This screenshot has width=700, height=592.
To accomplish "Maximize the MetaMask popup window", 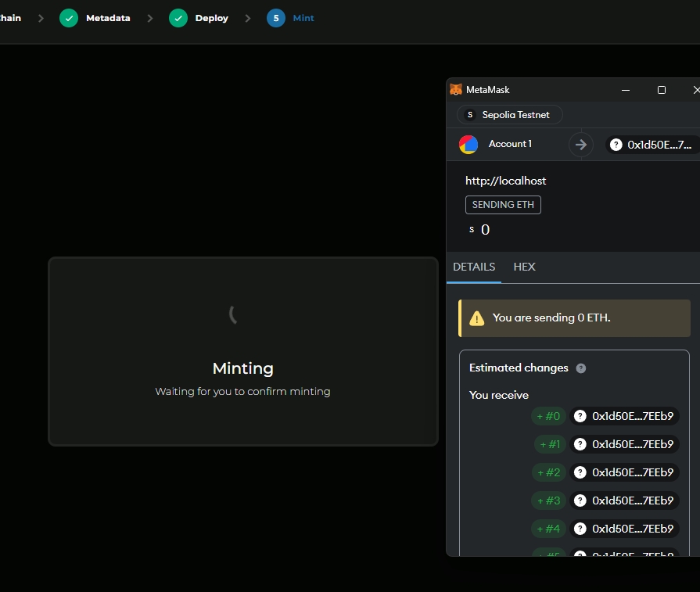I will point(661,90).
